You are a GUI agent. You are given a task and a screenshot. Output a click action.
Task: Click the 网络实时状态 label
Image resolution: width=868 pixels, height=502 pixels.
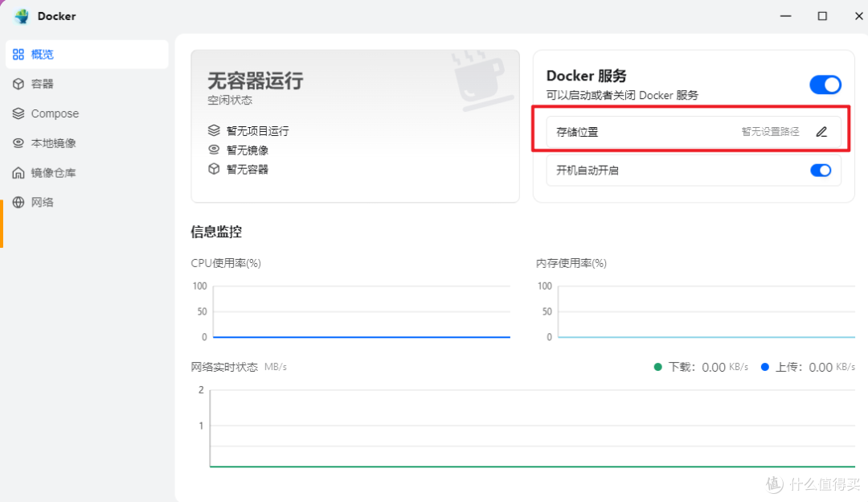[x=224, y=367]
